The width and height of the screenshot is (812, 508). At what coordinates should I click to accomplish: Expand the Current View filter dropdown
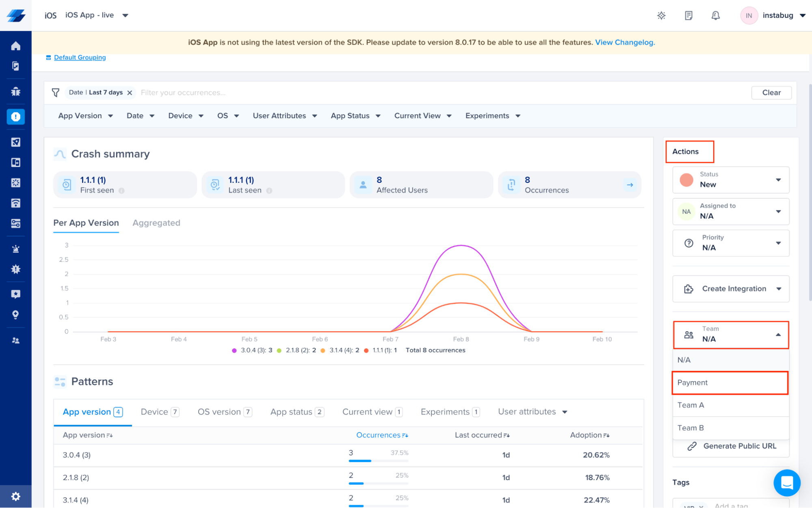423,116
